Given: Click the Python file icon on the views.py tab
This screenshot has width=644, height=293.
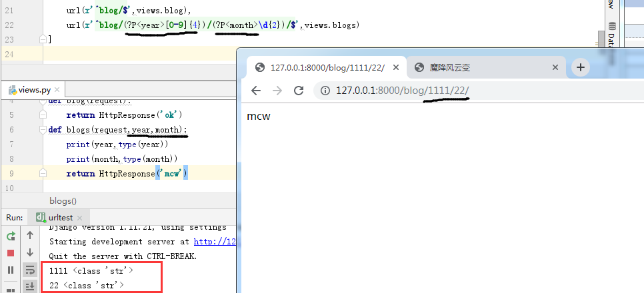Looking at the screenshot, I should [x=12, y=90].
